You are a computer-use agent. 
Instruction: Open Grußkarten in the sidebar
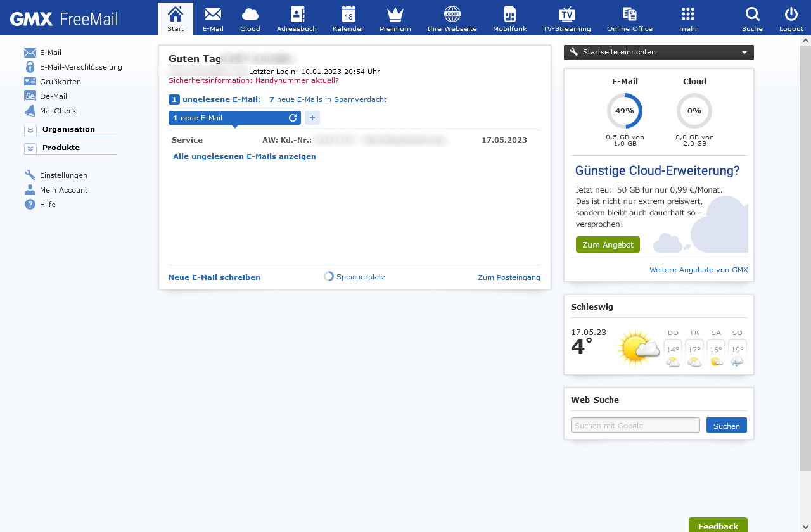(53, 82)
